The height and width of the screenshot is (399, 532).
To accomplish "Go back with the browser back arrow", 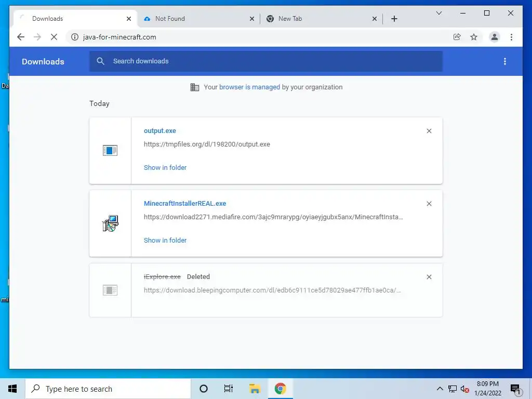I will point(21,37).
